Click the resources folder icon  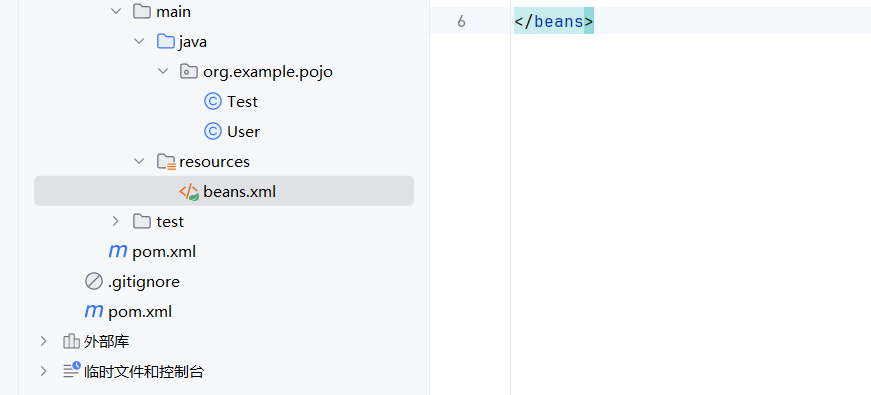(167, 162)
